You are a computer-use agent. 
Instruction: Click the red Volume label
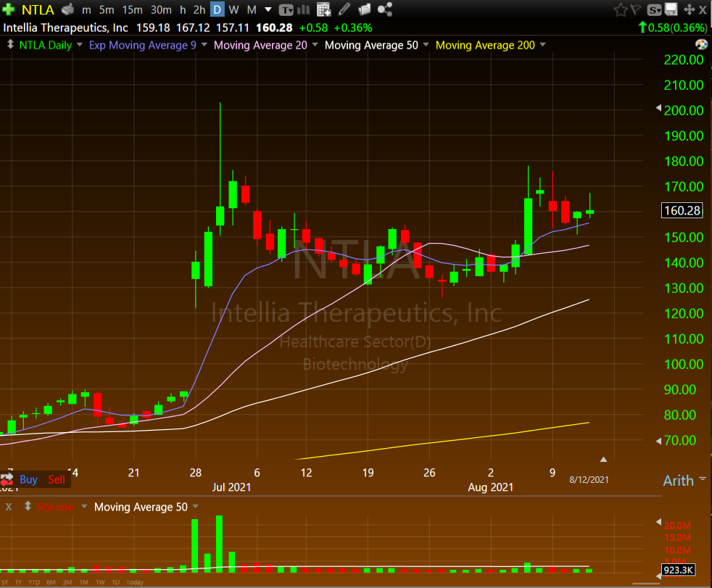(55, 507)
